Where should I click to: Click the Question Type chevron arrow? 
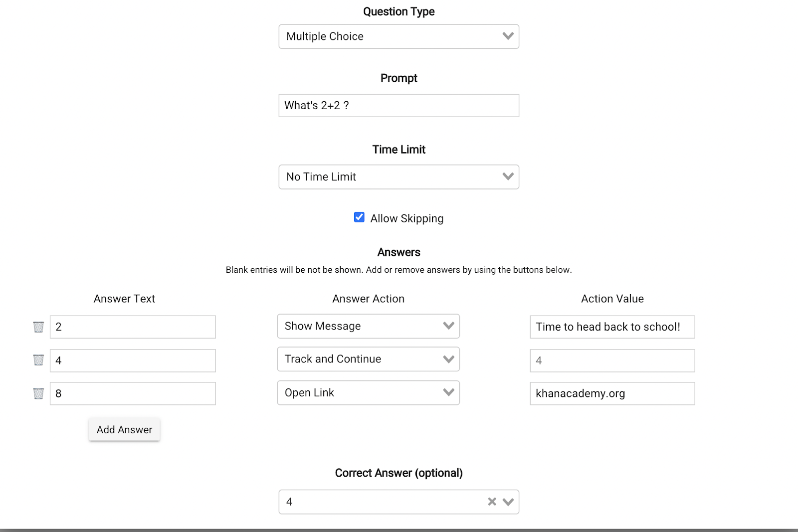(x=508, y=36)
